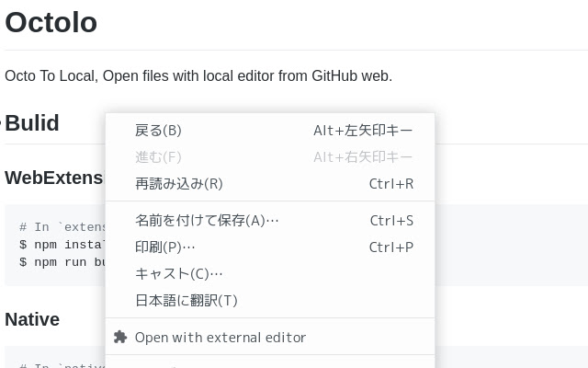Click the Ctrl+R shortcut label

coord(391,184)
